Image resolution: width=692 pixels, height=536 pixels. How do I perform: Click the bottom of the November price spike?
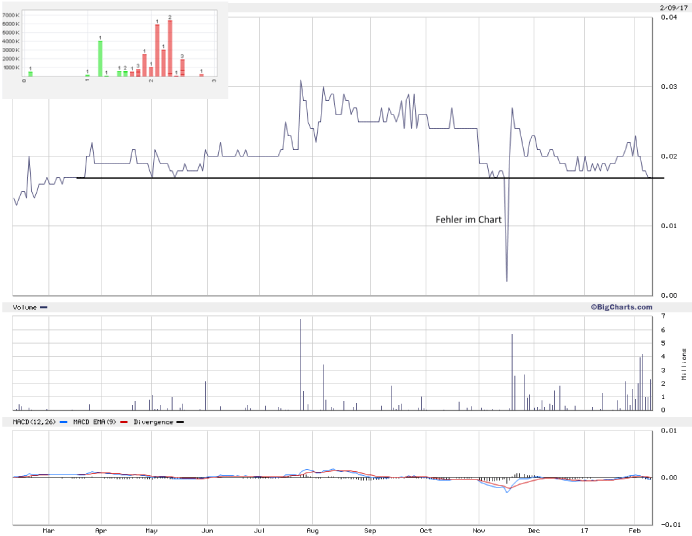coord(507,281)
